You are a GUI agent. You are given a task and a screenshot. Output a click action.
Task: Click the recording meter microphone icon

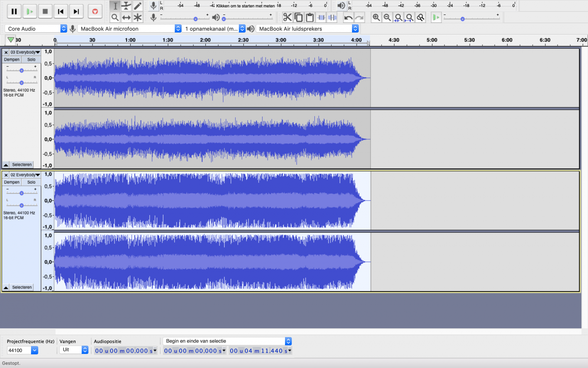153,5
